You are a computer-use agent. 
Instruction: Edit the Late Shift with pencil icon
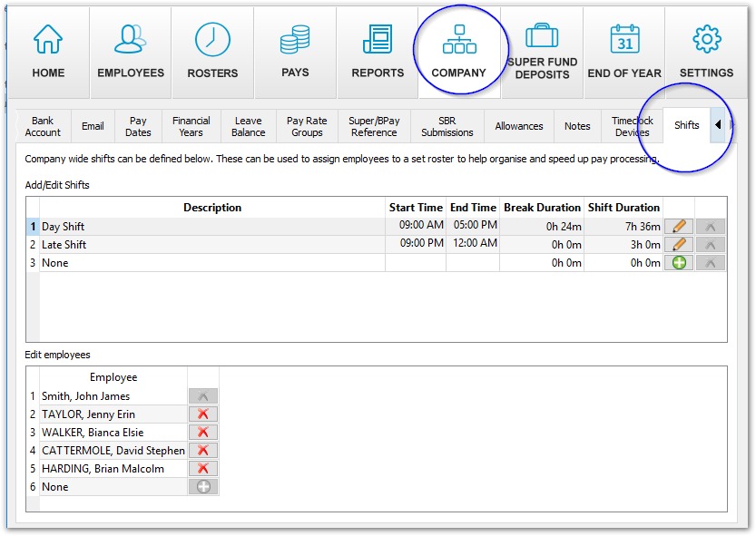tap(679, 244)
